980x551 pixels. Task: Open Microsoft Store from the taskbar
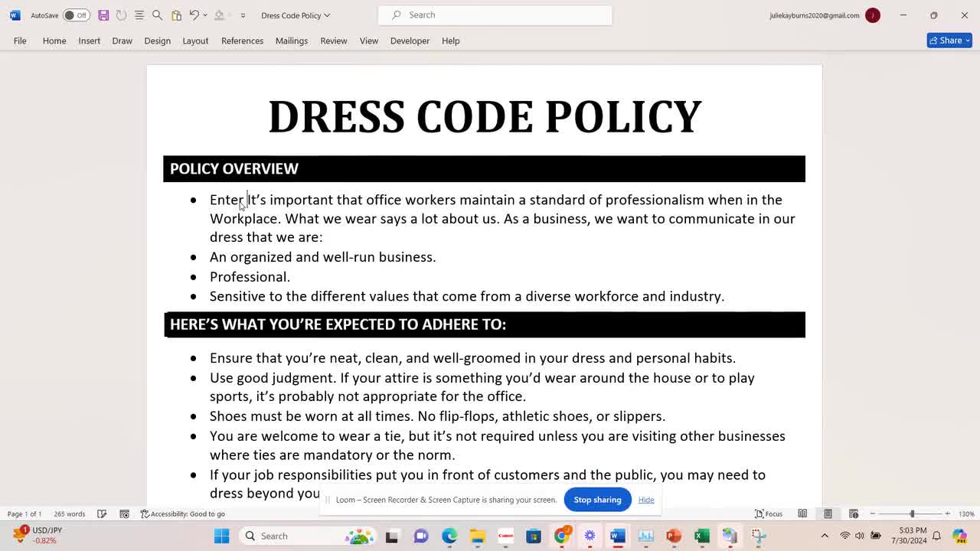pyautogui.click(x=534, y=536)
